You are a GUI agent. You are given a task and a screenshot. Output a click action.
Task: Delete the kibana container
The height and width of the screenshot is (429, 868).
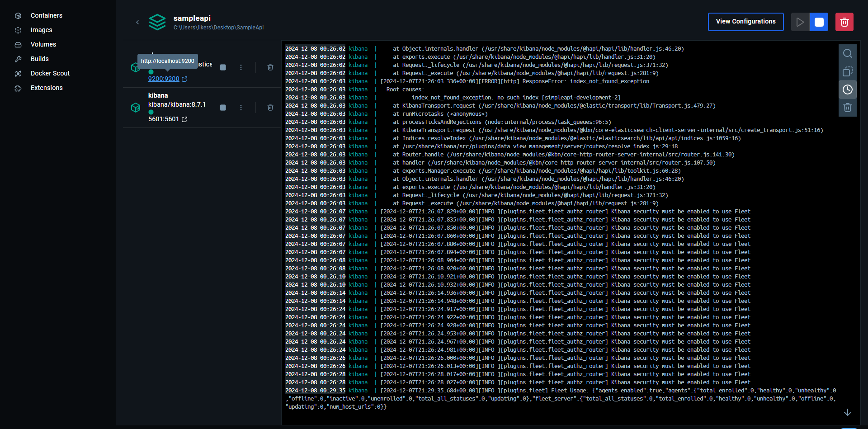coord(270,108)
